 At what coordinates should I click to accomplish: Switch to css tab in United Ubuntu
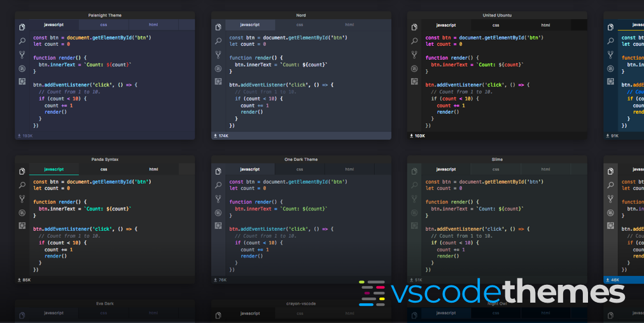tap(496, 25)
